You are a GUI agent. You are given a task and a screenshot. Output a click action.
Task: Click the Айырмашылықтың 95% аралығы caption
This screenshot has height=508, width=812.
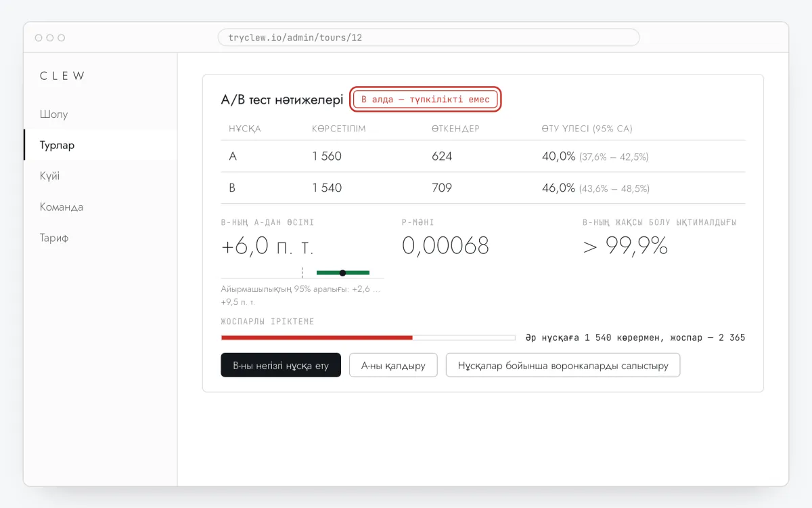(x=300, y=295)
